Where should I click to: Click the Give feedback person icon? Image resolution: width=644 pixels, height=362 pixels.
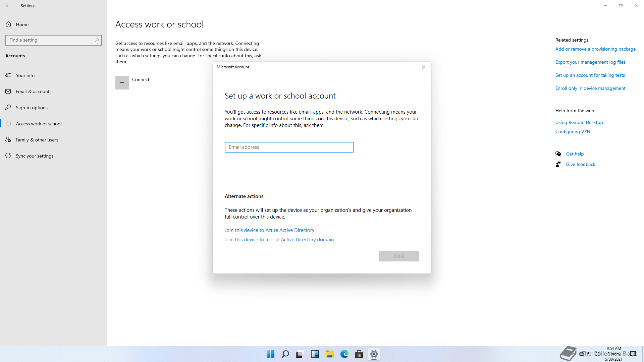pos(558,164)
